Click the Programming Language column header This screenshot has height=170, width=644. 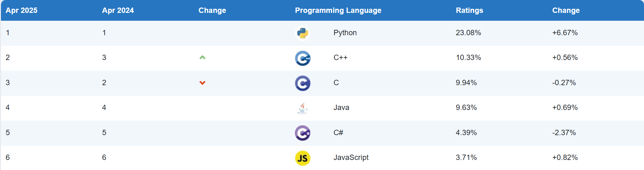[338, 10]
